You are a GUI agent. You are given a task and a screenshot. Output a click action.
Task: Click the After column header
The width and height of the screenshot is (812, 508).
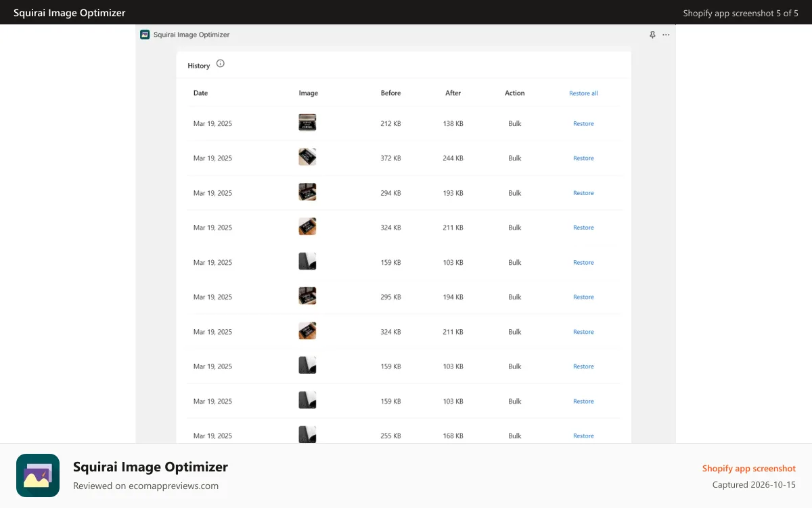[453, 93]
